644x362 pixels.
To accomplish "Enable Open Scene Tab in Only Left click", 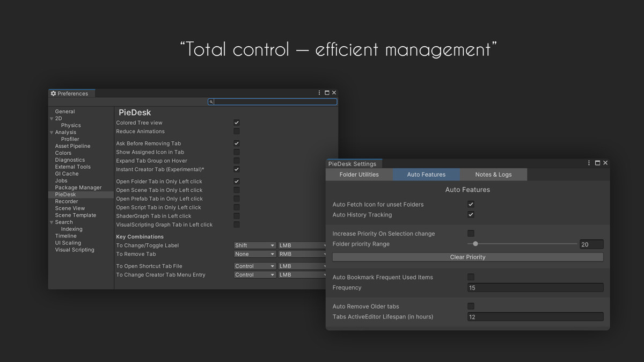I will tap(237, 190).
